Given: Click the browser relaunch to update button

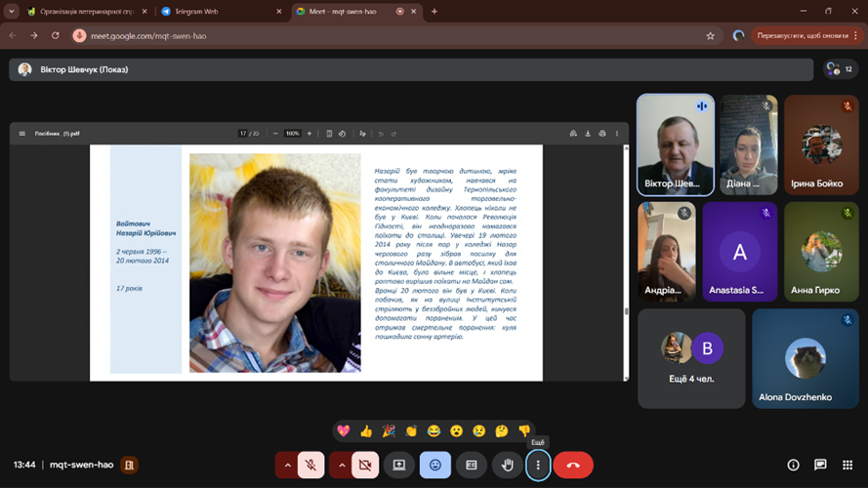Looking at the screenshot, I should (x=802, y=35).
